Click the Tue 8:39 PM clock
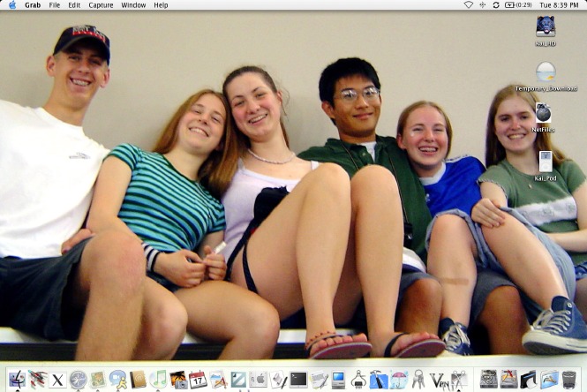The image size is (587, 392). (x=559, y=5)
